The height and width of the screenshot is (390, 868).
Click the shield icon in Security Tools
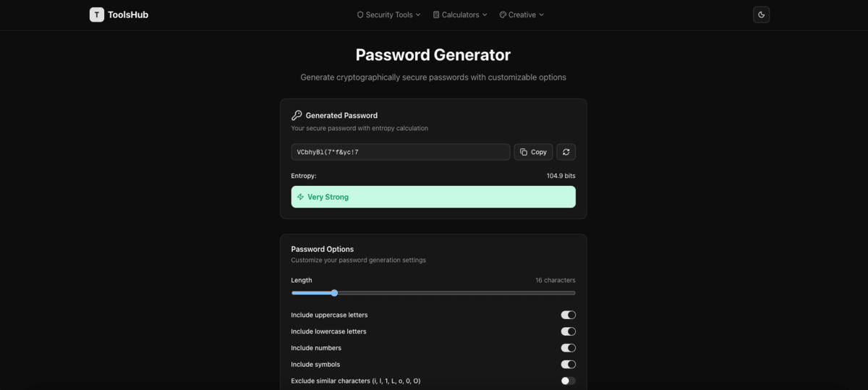coord(360,14)
